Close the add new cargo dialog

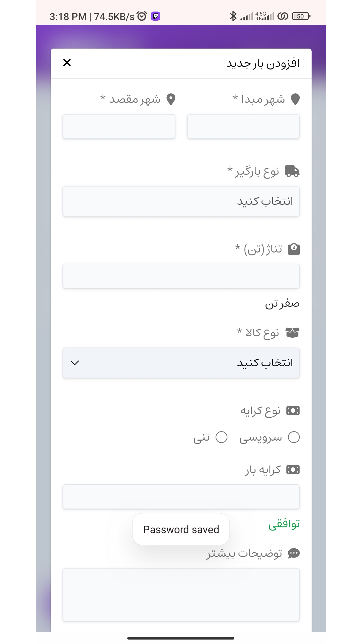pyautogui.click(x=67, y=62)
